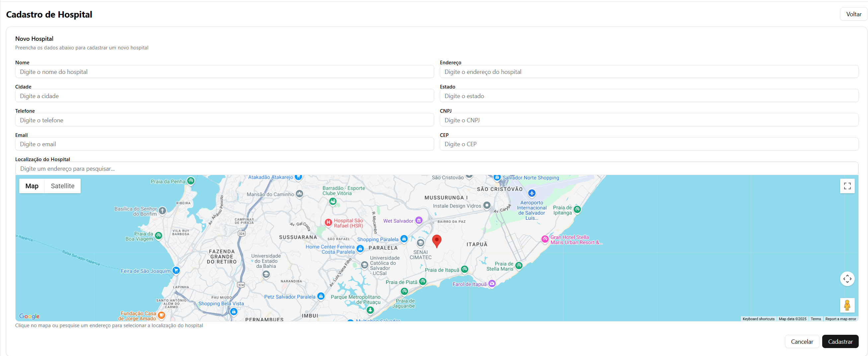The width and height of the screenshot is (868, 356).
Task: Click the MUSSURUNGA I label on map
Action: 446,198
